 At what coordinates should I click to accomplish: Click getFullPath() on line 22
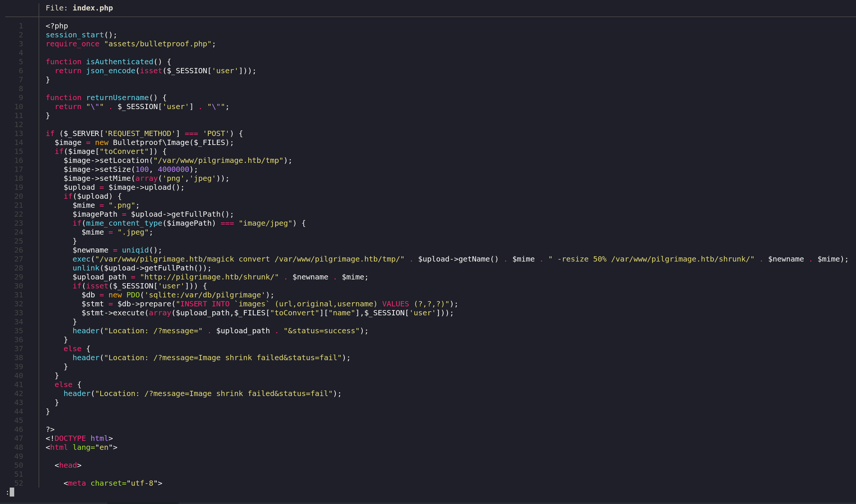[x=200, y=214]
